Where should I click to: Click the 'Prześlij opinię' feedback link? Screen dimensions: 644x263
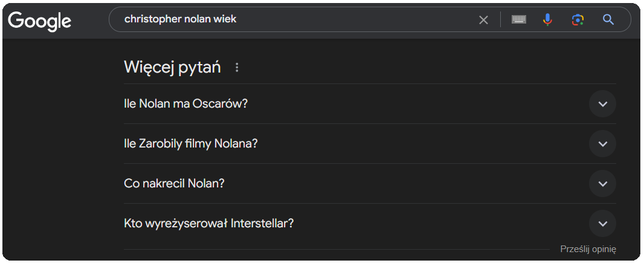[x=588, y=249]
